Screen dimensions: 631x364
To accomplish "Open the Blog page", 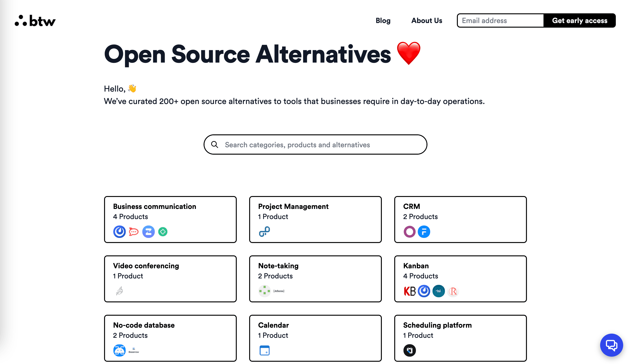I will (383, 20).
